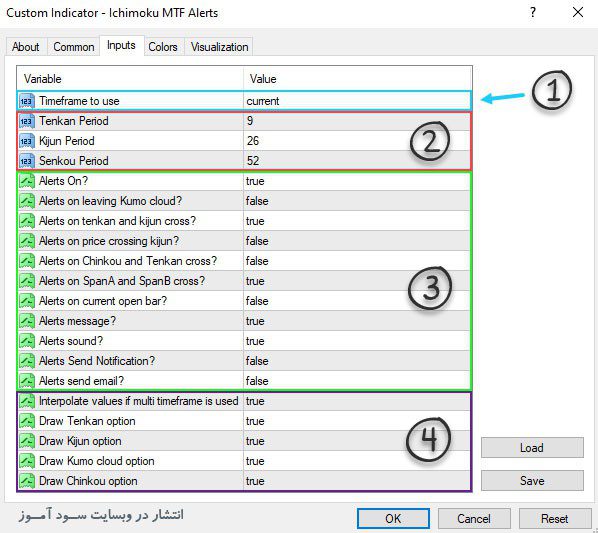Click the Alerts On? boolean icon
Viewport: 598px width, 533px height.
27,181
